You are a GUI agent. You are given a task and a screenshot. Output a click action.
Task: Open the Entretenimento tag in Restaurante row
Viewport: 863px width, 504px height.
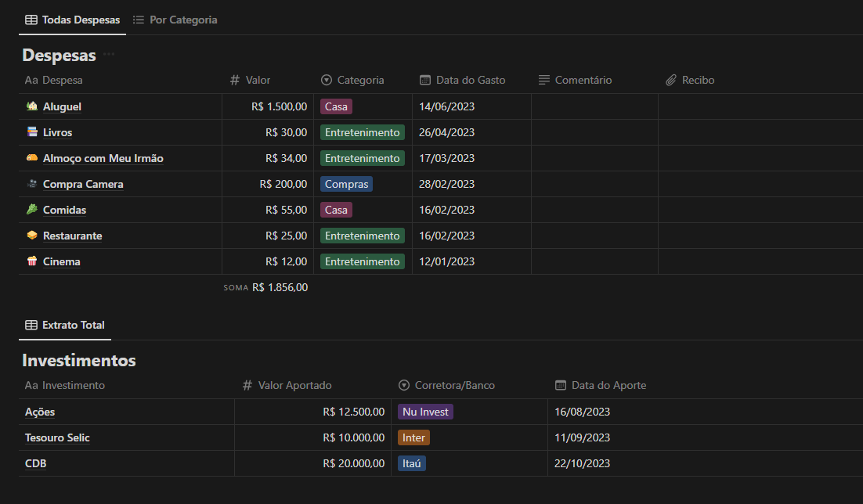point(363,236)
